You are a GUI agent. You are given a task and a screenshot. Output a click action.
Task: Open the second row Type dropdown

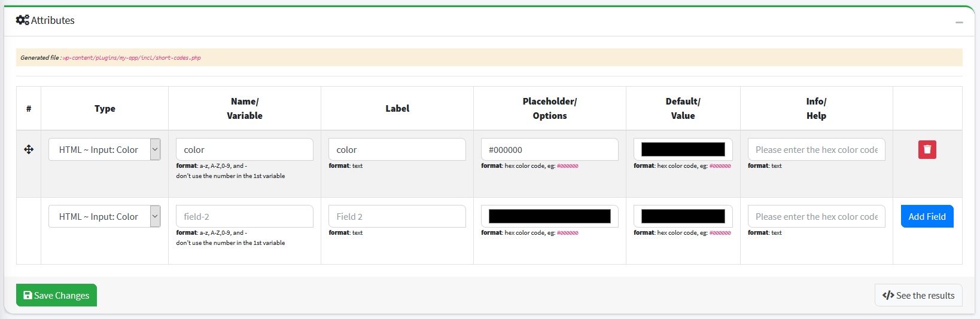(105, 216)
